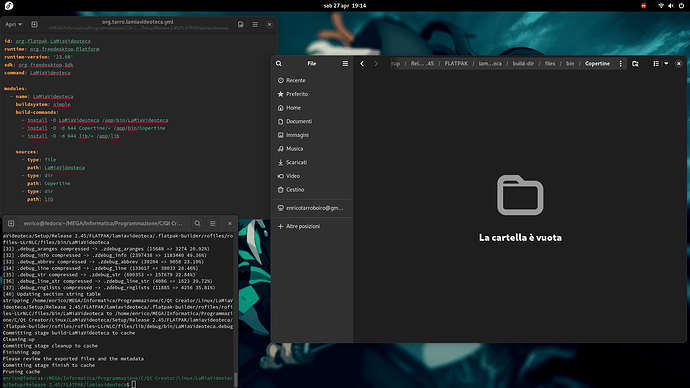Click the save document icon in text editor
This screenshot has height=388, width=690.
point(241,25)
